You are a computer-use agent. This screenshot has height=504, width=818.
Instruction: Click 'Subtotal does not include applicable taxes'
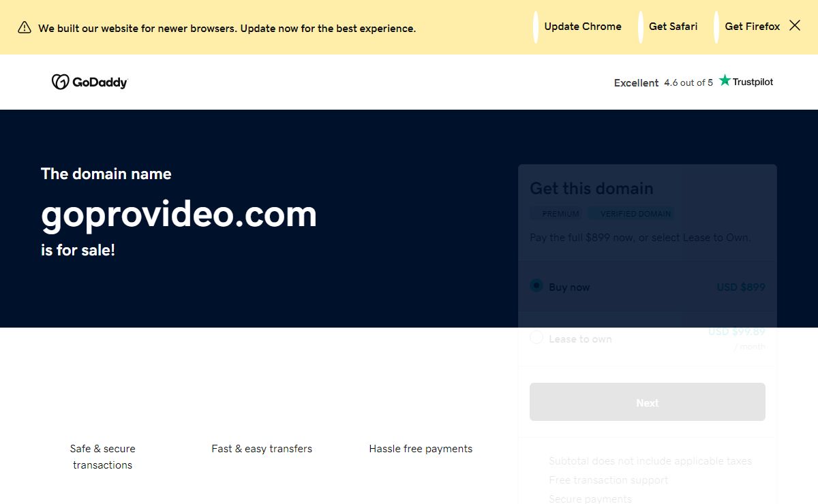point(650,461)
